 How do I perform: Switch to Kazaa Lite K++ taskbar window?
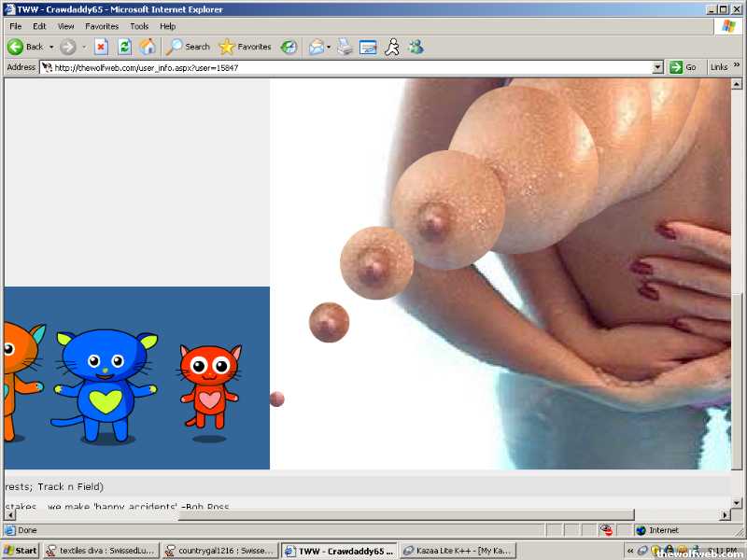[x=457, y=551]
